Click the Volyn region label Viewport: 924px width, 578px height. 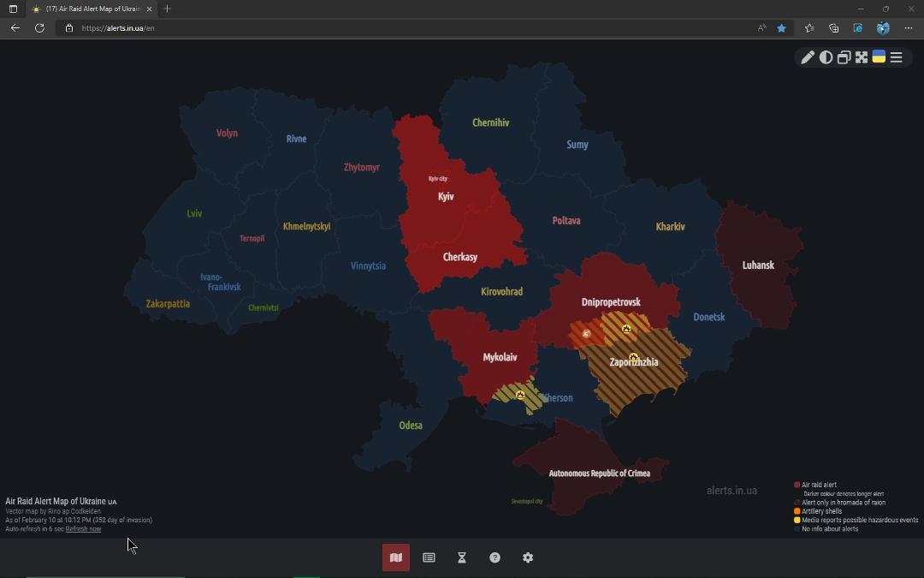(x=227, y=134)
